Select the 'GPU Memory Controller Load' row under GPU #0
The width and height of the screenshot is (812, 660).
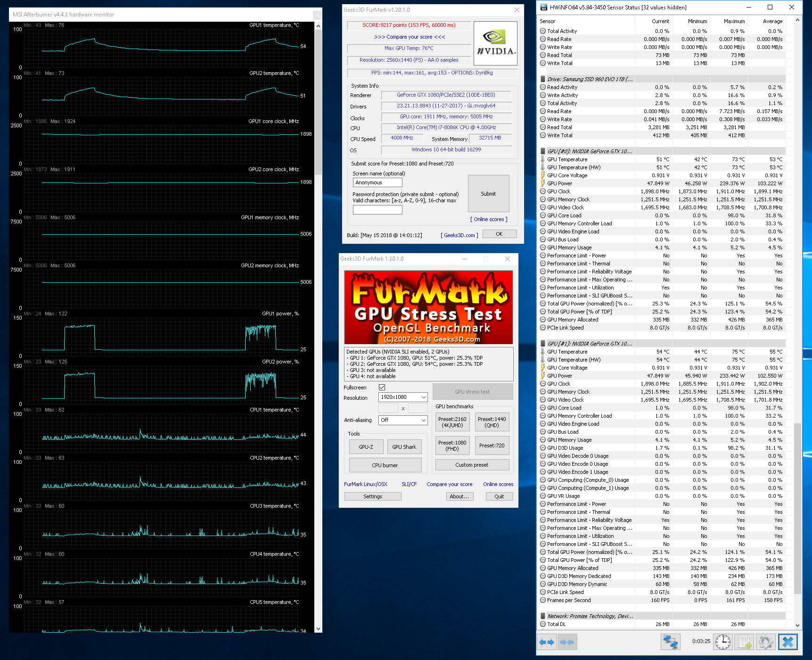[x=662, y=223]
